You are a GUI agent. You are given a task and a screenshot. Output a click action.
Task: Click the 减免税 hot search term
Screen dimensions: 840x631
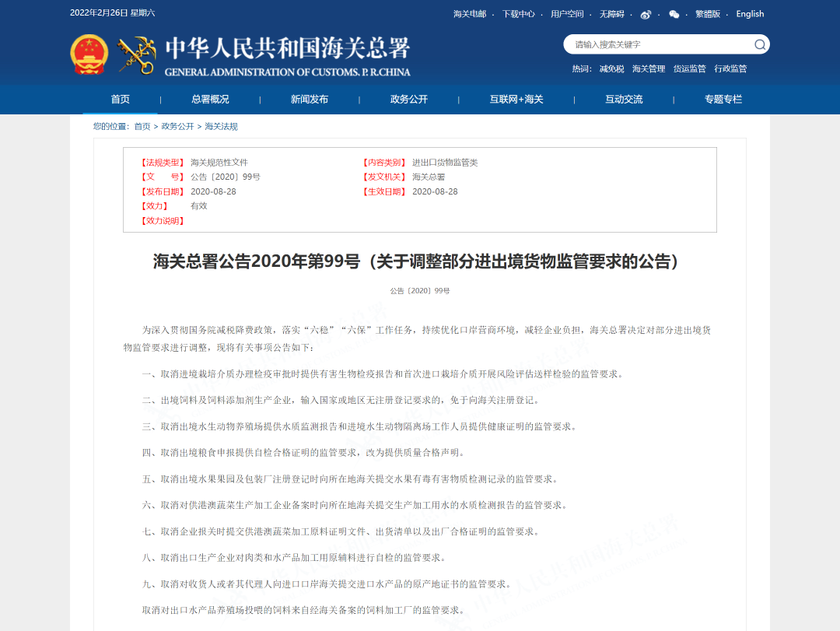click(x=611, y=68)
